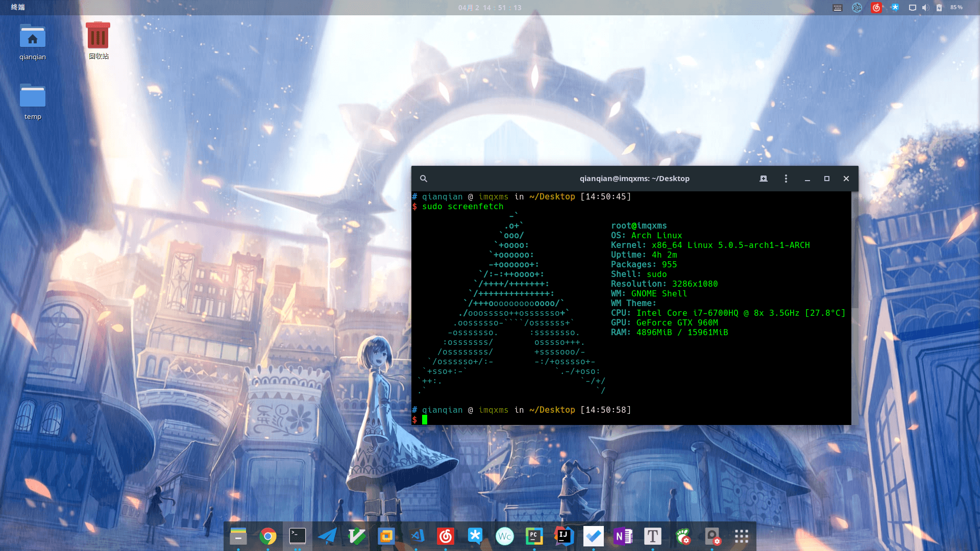Launch Vim from the dock
Screen dimensions: 980x551
tap(357, 536)
